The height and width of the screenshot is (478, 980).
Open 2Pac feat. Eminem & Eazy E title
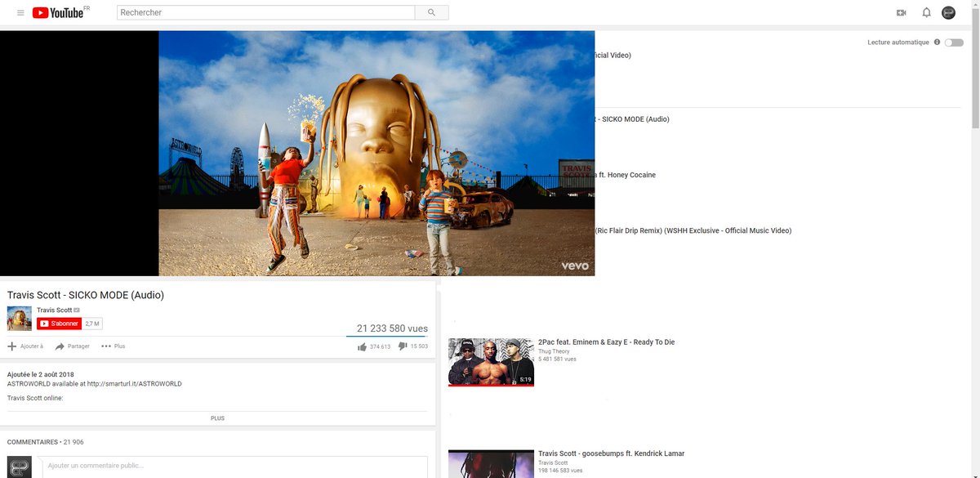pos(606,342)
